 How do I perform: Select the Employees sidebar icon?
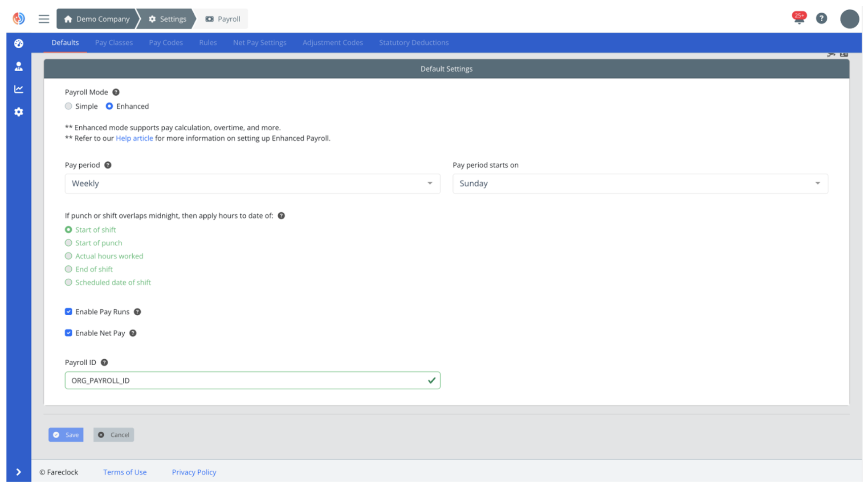click(x=18, y=67)
